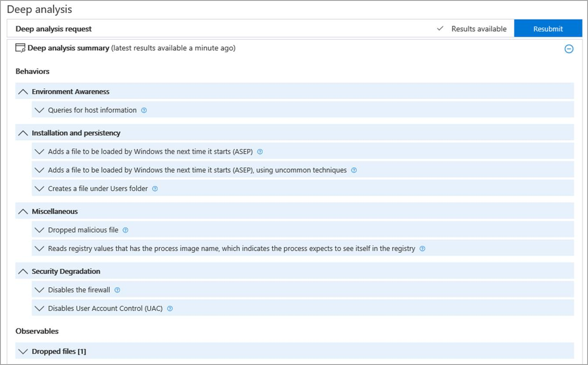The image size is (588, 365).
Task: Expand the Dropped malicious file behavior
Action: tap(40, 230)
